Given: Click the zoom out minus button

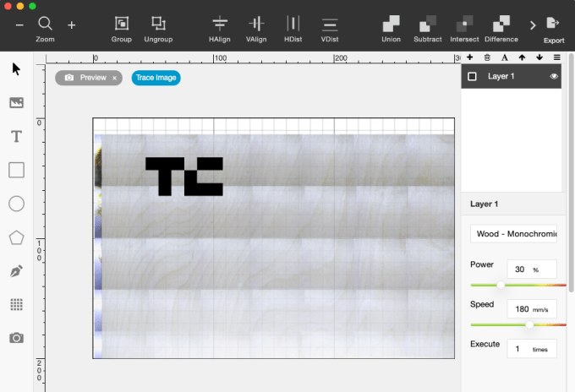Looking at the screenshot, I should point(19,24).
